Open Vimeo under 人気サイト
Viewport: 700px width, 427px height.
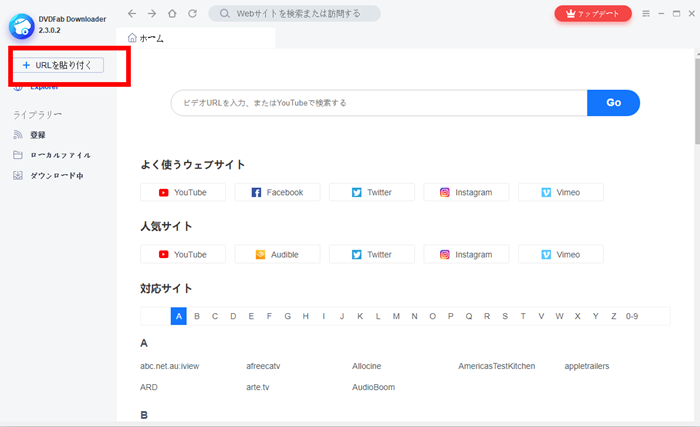pyautogui.click(x=561, y=254)
